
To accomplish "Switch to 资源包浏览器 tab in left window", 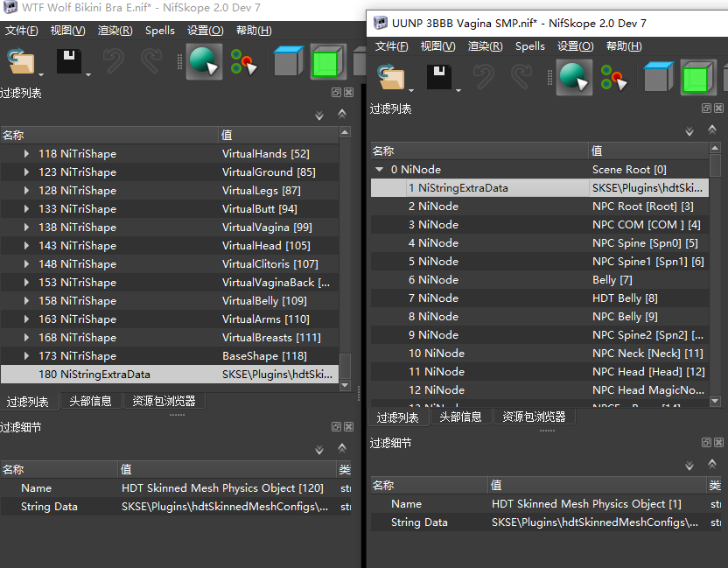I will click(x=164, y=401).
